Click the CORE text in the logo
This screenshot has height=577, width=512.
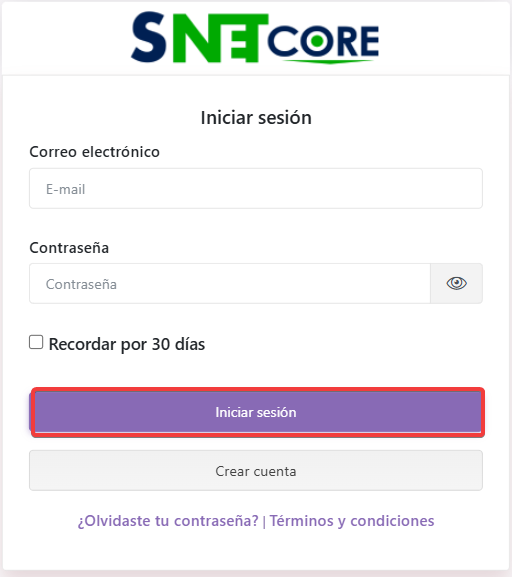click(x=323, y=41)
